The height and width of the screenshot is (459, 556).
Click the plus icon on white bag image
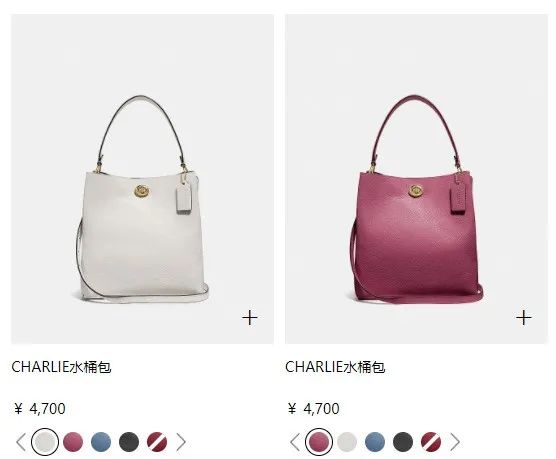(250, 317)
